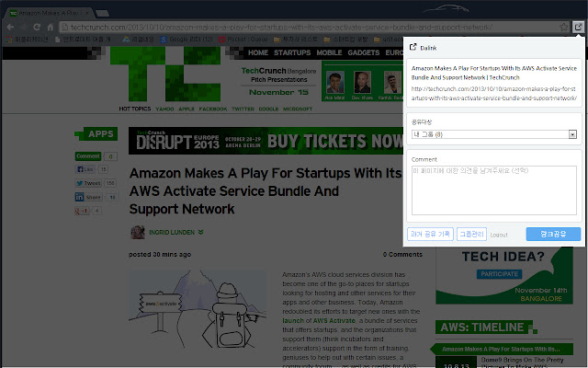Open APPLE hot topic link
The image size is (588, 368).
tap(187, 109)
